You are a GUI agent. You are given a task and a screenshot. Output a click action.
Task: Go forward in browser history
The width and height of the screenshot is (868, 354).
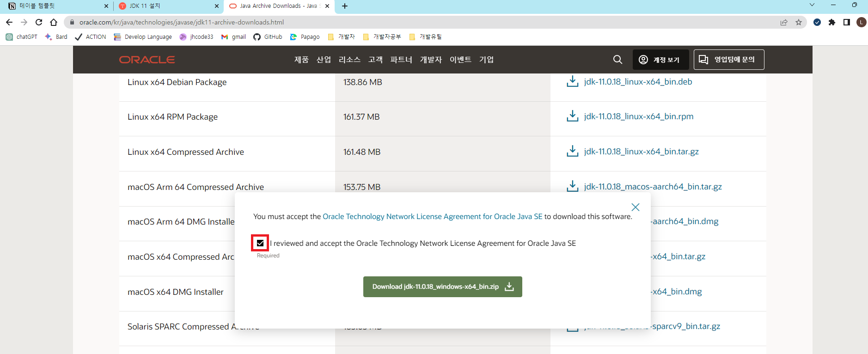(24, 22)
